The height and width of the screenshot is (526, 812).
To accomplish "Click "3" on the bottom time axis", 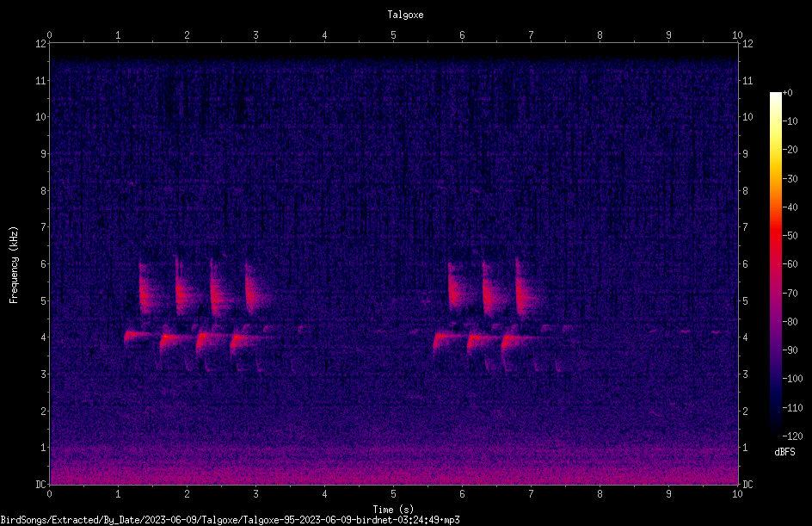I will [x=255, y=494].
